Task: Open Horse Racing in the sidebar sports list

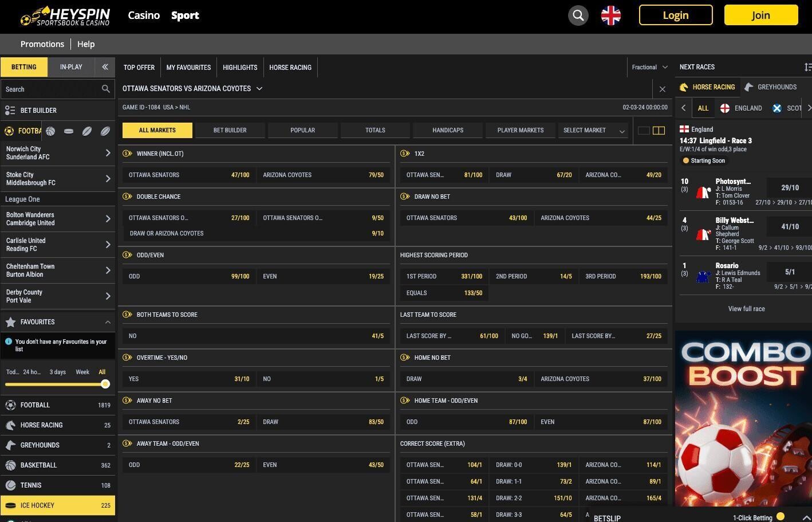Action: [x=58, y=425]
